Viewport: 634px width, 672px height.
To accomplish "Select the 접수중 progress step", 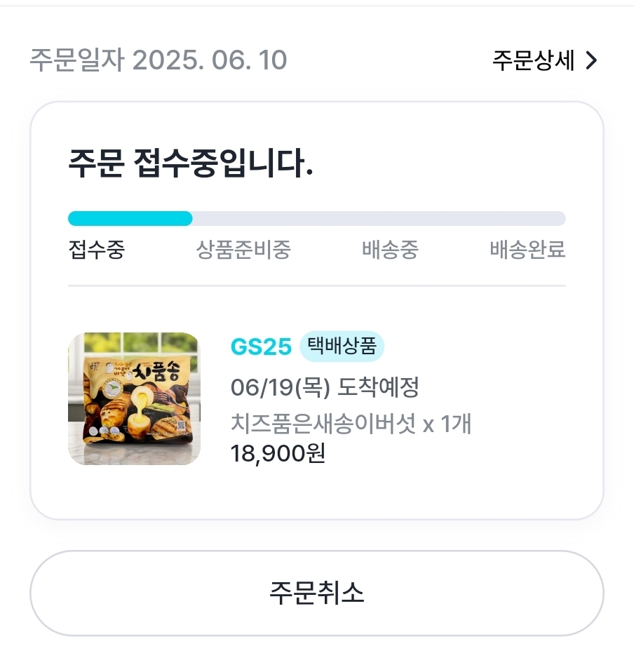I will 96,250.
